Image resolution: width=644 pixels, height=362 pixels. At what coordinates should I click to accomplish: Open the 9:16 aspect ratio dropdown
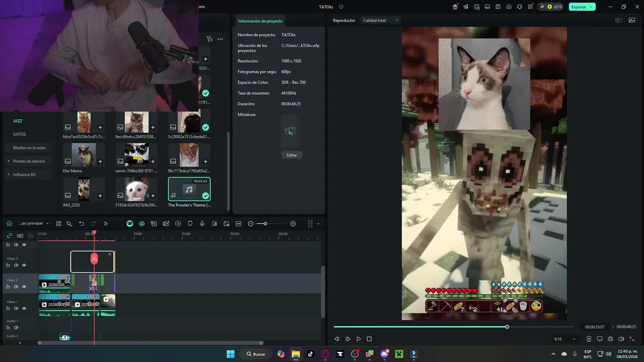point(565,339)
